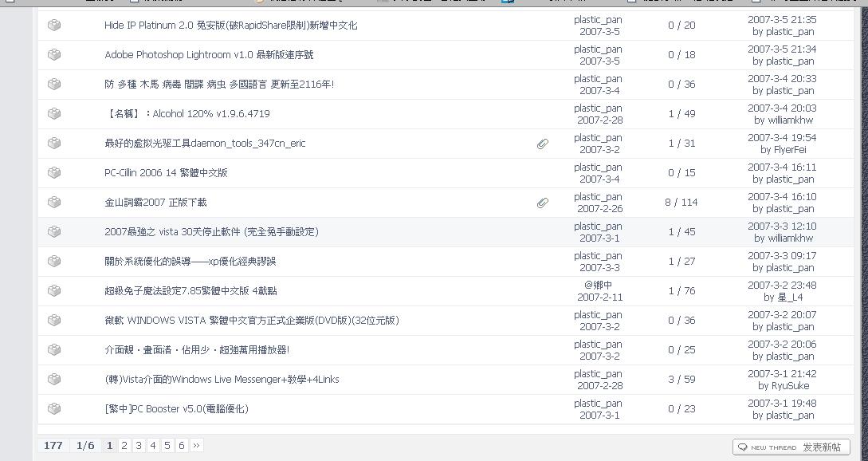Open PC Booster v5.0 thread
Screen dimensions: 868x461
click(177, 409)
